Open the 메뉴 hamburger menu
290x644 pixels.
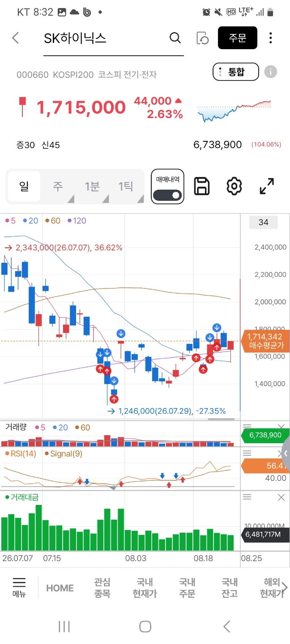[x=19, y=588]
